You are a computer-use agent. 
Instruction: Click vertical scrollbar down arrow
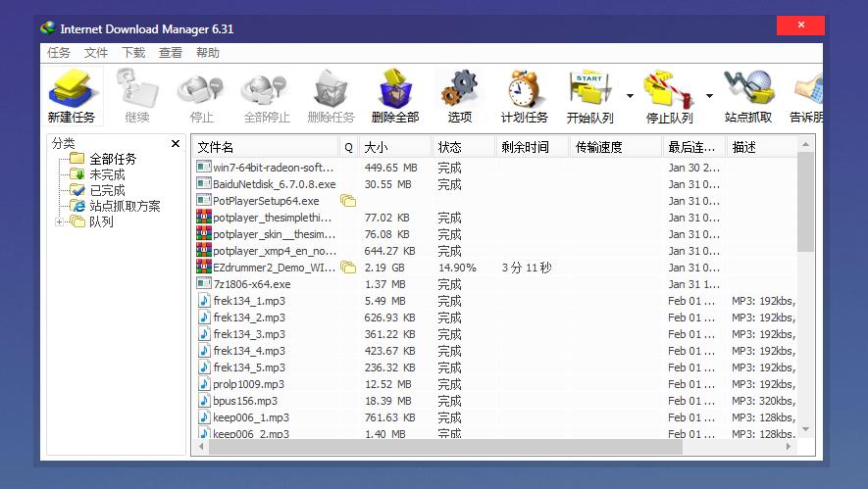805,429
